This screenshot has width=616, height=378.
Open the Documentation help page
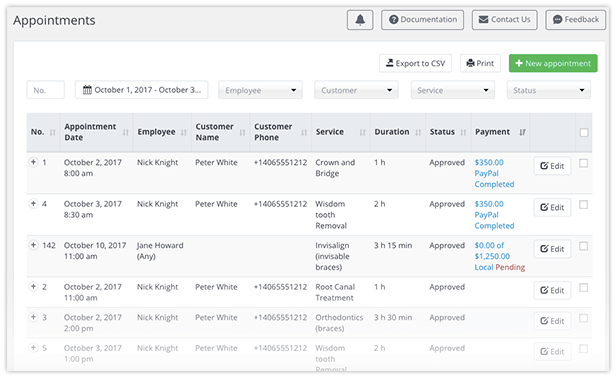422,20
